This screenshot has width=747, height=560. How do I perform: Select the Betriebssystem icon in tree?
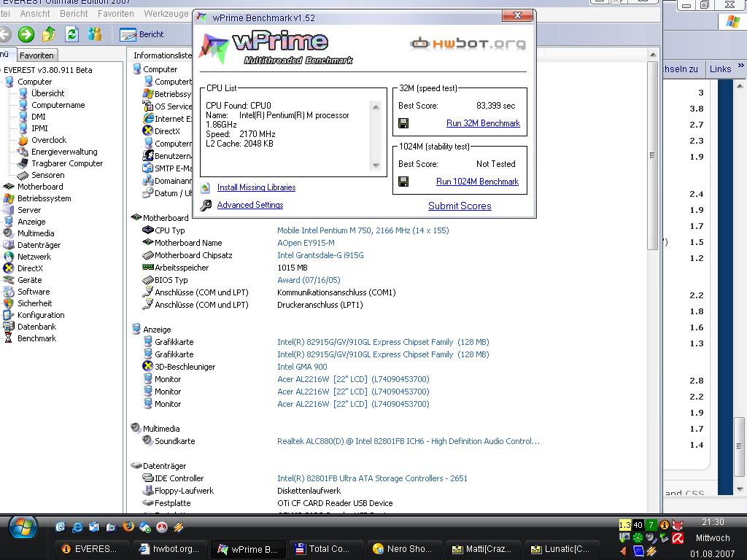coord(9,198)
